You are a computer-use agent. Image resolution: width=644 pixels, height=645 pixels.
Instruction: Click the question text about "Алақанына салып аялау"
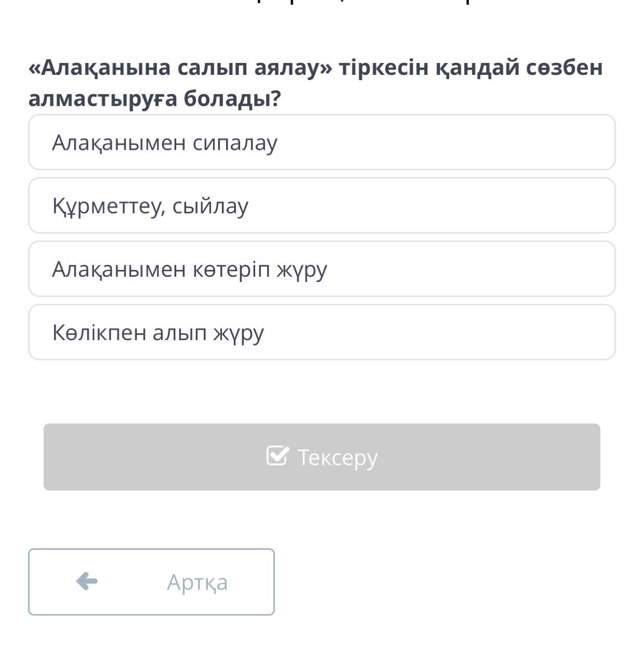tap(316, 68)
